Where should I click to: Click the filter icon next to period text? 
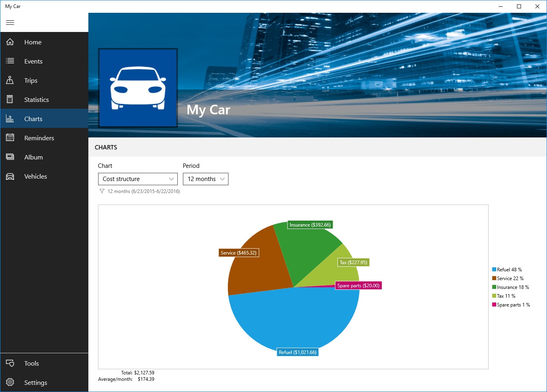pos(102,191)
